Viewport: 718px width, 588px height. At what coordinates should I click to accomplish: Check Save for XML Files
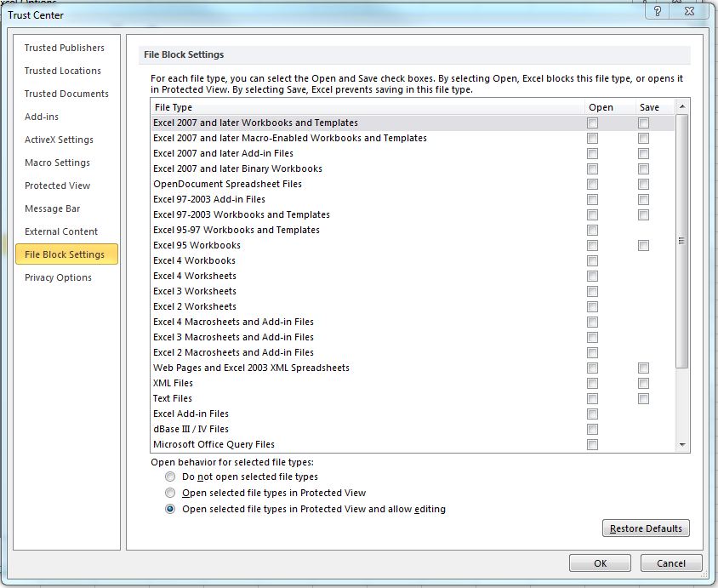643,383
